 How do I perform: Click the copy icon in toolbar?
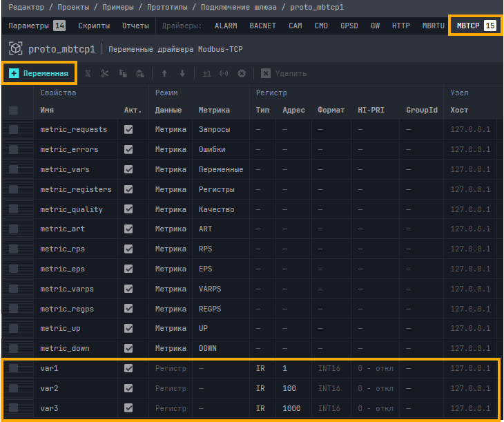123,73
